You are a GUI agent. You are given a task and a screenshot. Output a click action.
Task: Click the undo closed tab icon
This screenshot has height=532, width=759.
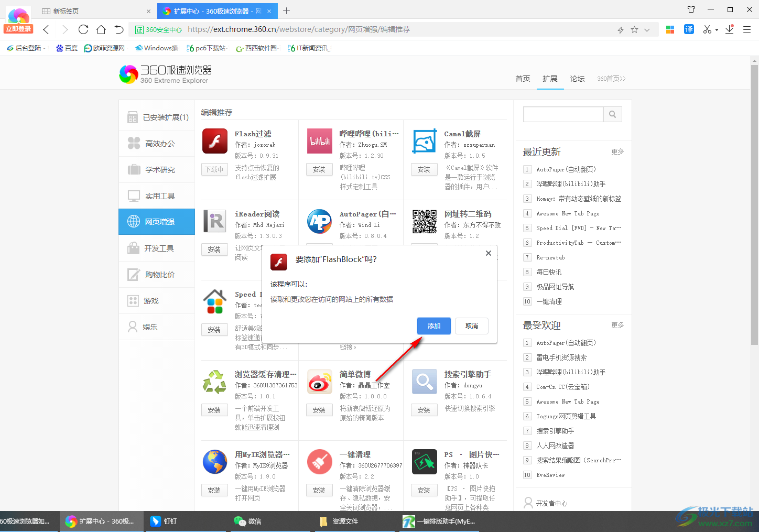click(119, 29)
